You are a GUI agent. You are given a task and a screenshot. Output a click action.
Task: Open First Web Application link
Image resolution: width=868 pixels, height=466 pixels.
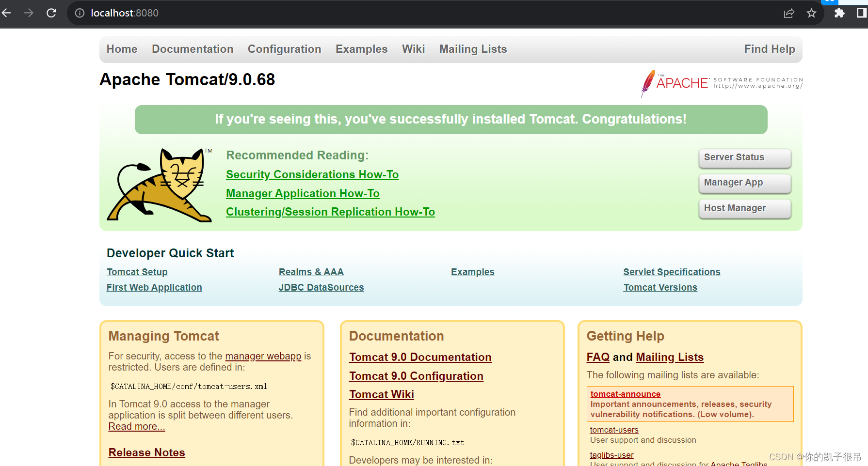tap(154, 287)
